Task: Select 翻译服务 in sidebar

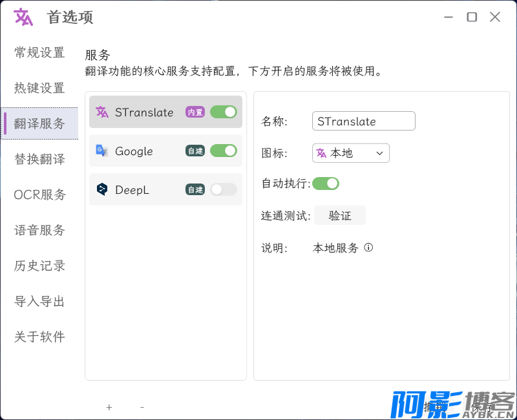Action: tap(39, 123)
